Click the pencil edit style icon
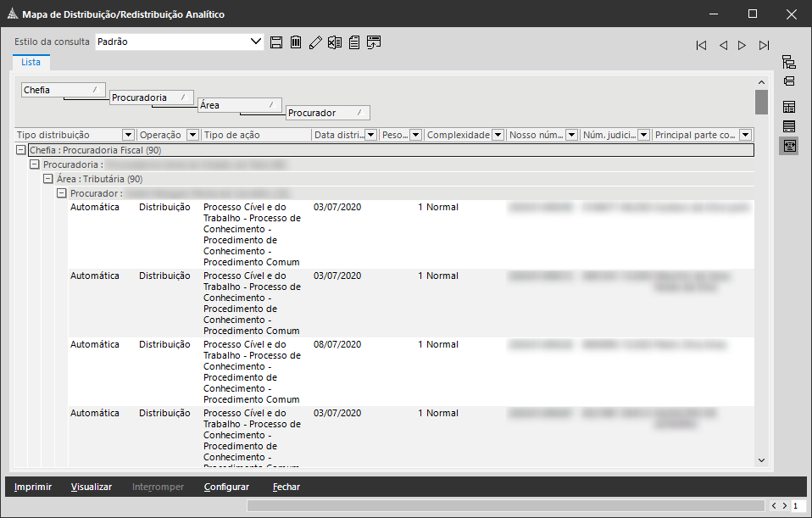The width and height of the screenshot is (812, 518). click(315, 42)
